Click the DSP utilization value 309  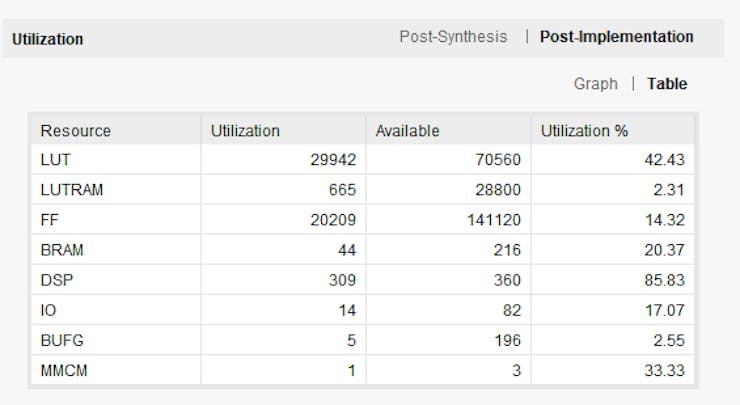coord(342,280)
